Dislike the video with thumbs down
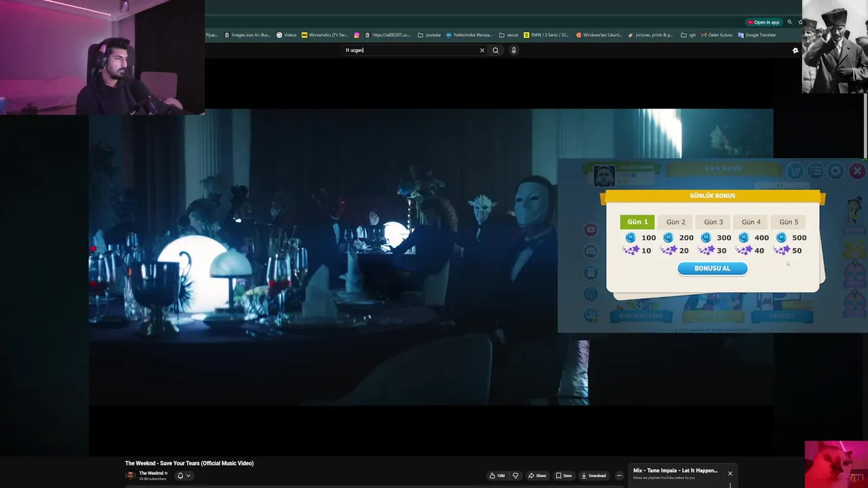Viewport: 868px width, 488px height. pyautogui.click(x=515, y=476)
